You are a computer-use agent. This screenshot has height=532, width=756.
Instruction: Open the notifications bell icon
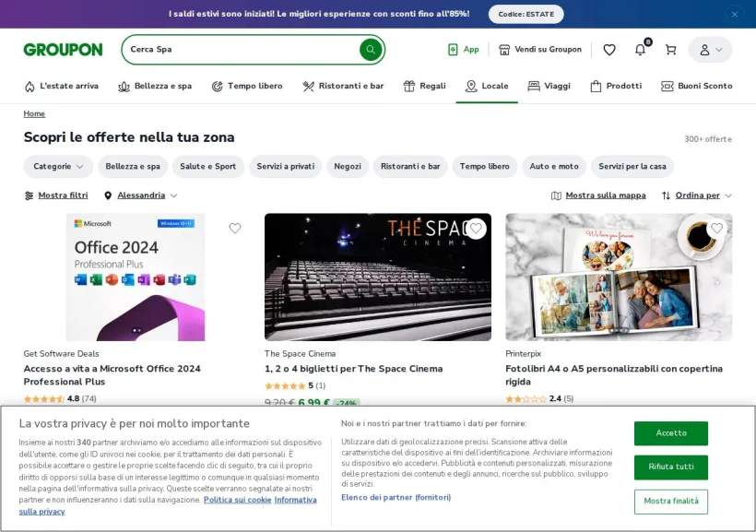point(640,49)
